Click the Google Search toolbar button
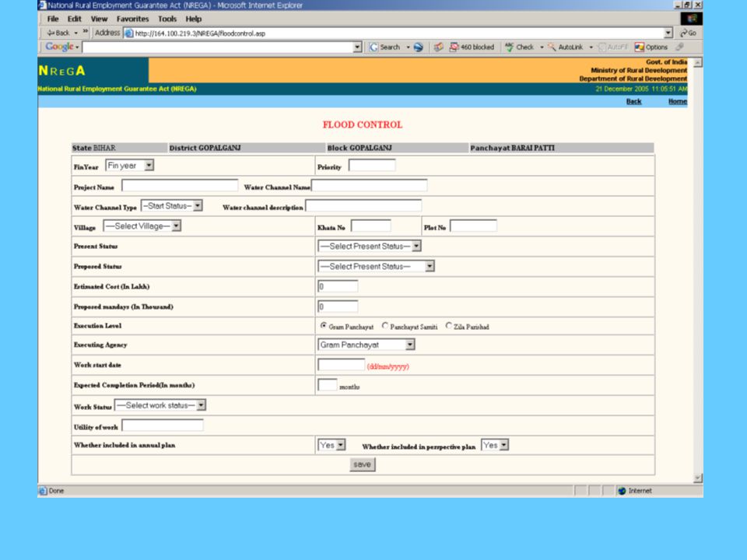 tap(385, 47)
